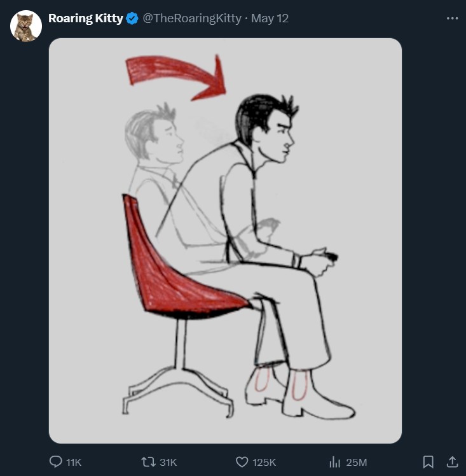Click the 11K replies count
466x476 pixels.
pos(74,463)
